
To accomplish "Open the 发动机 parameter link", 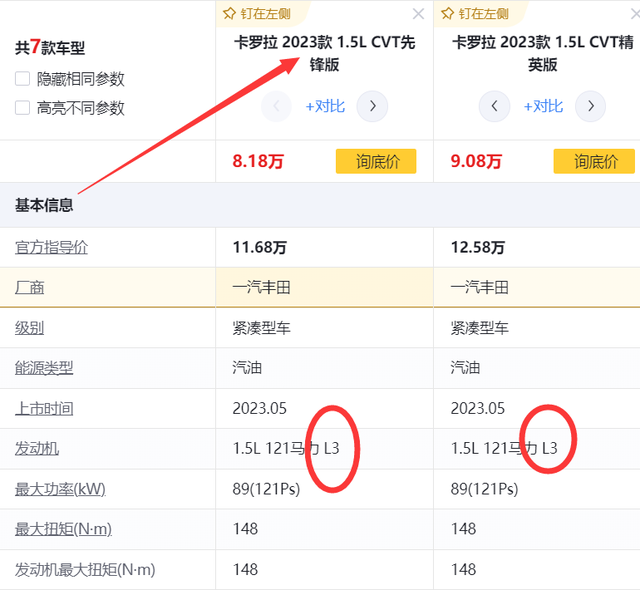I will [37, 448].
